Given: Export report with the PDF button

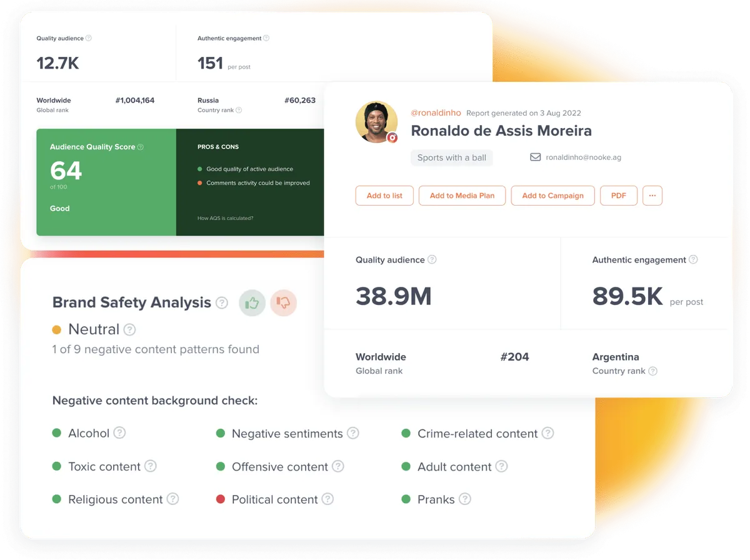Looking at the screenshot, I should click(619, 196).
